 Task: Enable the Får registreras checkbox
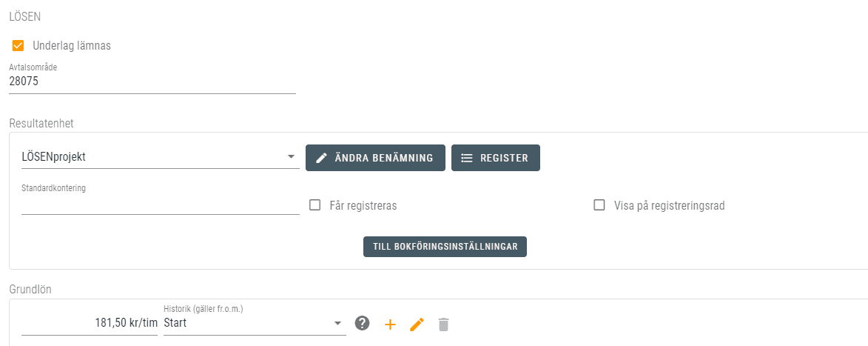coord(314,205)
